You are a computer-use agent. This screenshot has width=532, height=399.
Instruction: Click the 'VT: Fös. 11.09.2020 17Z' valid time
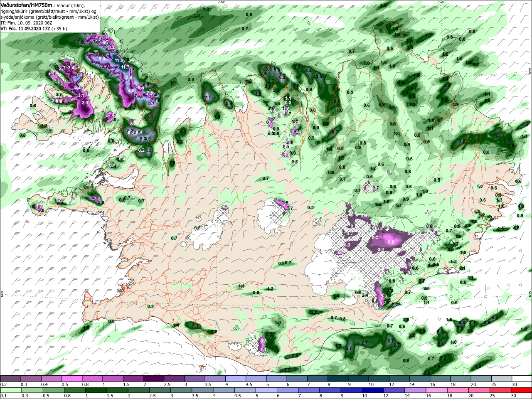coord(25,29)
